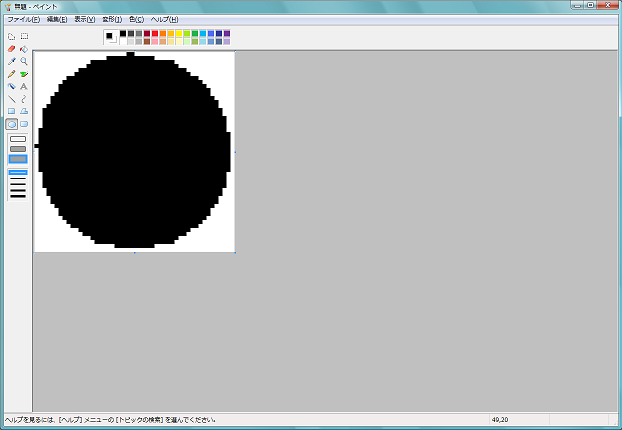Click the canvas bottom-right resize handle
The image size is (622, 430).
(235, 253)
